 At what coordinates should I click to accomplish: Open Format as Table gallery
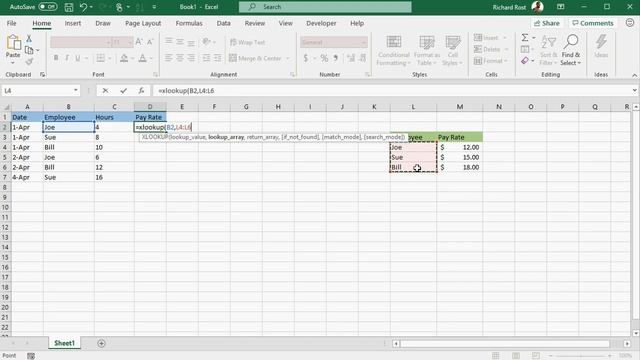427,50
